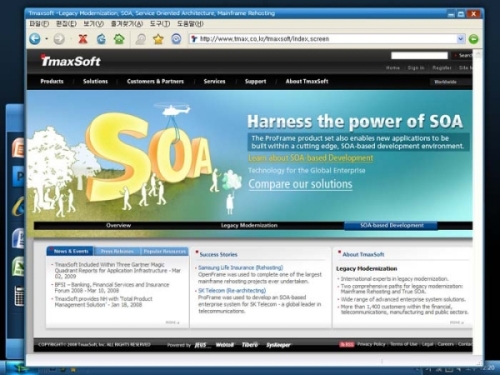Click the Register link in header
500x375 pixels.
click(442, 68)
